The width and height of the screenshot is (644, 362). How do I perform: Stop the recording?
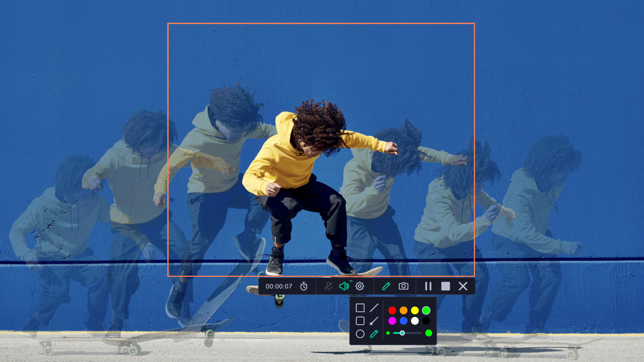[445, 286]
